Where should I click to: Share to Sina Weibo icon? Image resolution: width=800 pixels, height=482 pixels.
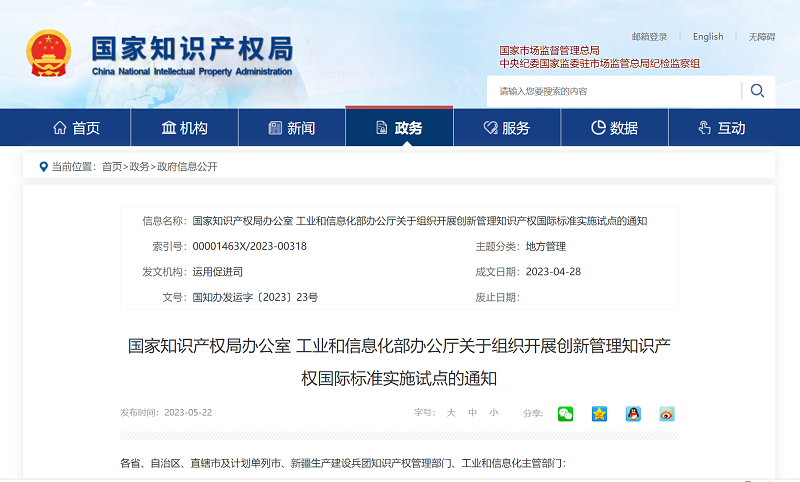coord(667,413)
